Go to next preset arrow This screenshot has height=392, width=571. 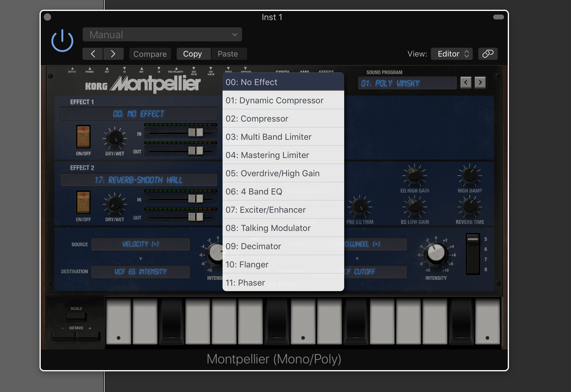point(113,54)
